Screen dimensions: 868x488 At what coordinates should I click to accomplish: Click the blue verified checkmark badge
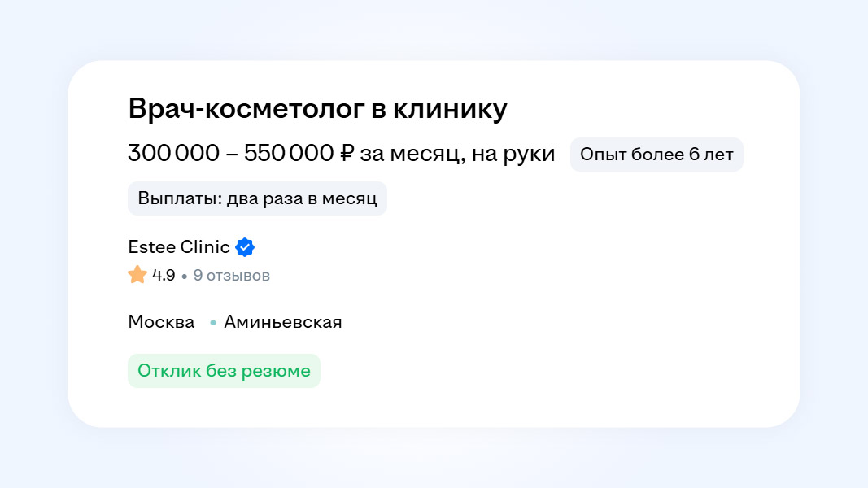(245, 247)
